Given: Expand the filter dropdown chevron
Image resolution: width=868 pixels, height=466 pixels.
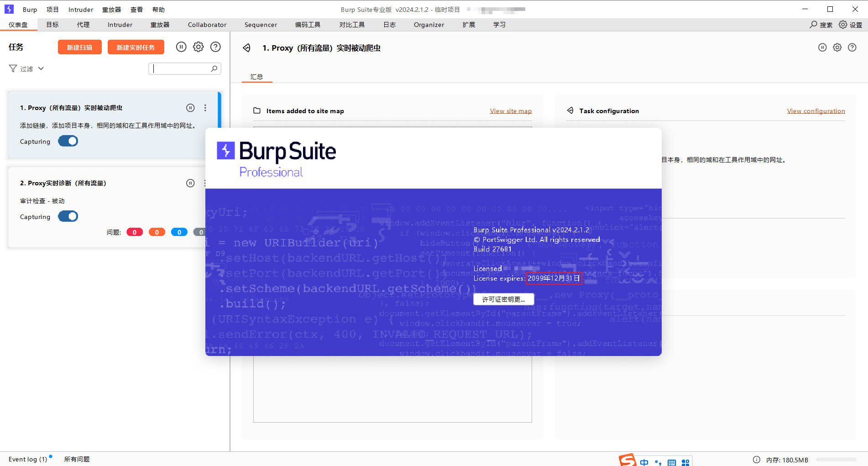Looking at the screenshot, I should (x=41, y=68).
